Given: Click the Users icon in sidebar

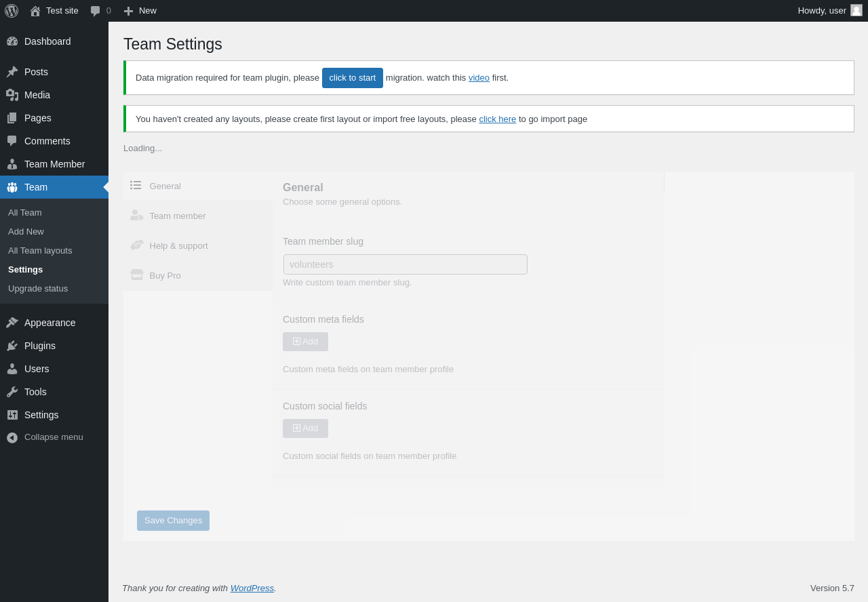Looking at the screenshot, I should [x=12, y=369].
